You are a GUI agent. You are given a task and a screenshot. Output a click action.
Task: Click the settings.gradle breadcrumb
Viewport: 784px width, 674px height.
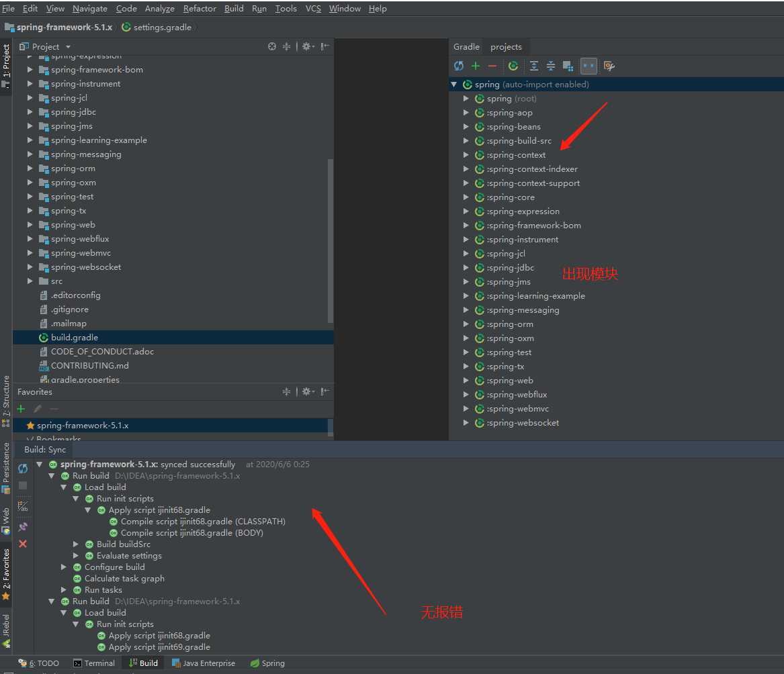157,27
